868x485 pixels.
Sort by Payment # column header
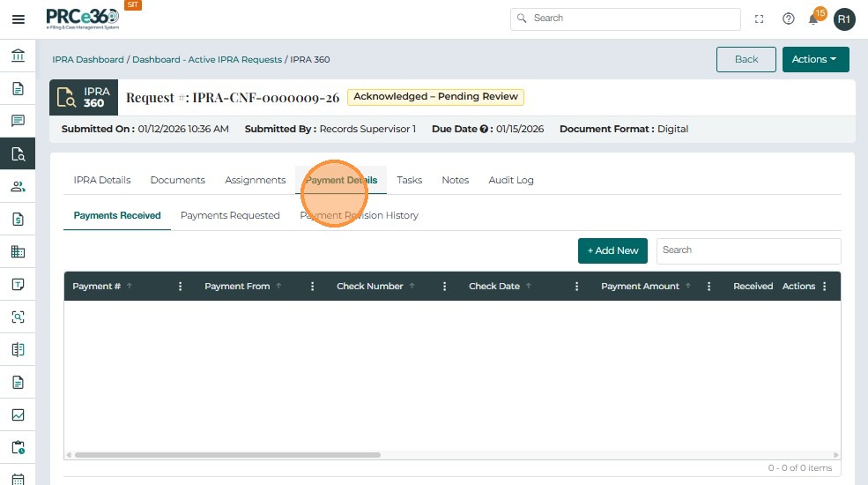96,287
